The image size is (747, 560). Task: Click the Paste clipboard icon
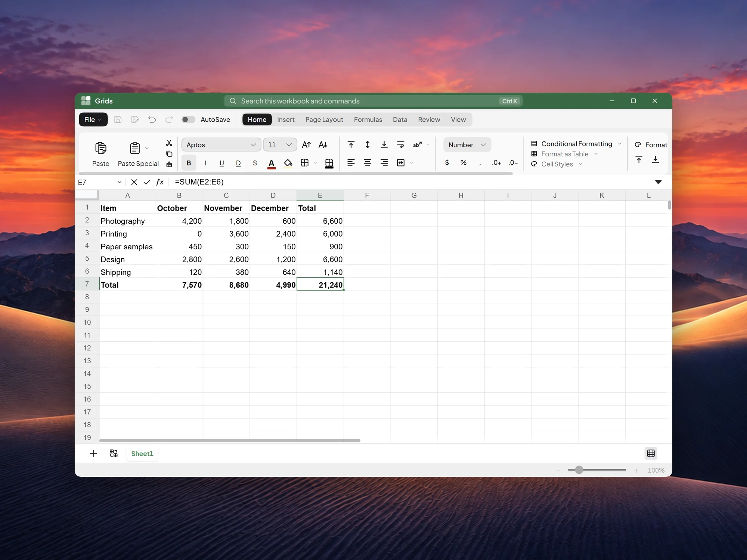pos(100,148)
